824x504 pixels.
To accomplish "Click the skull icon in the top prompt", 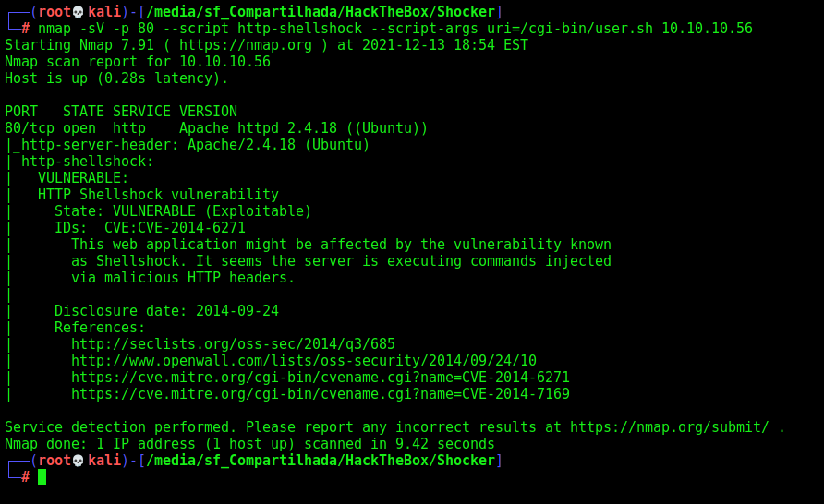I will (x=79, y=12).
